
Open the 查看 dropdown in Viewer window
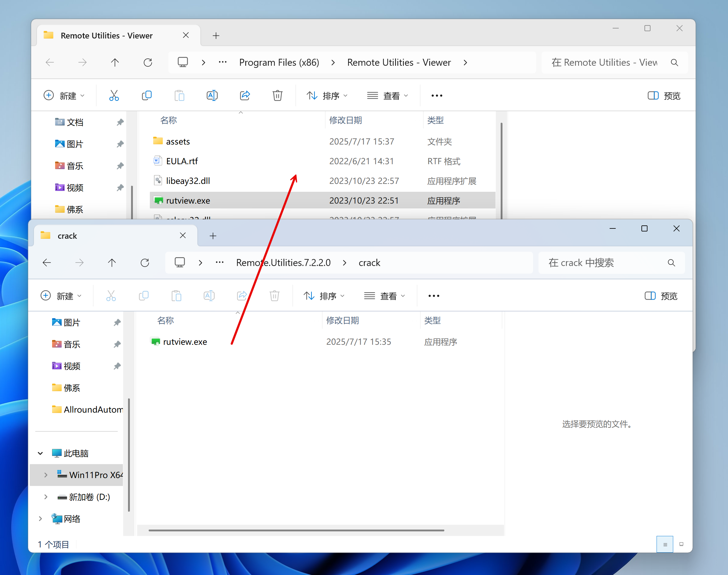pyautogui.click(x=387, y=96)
